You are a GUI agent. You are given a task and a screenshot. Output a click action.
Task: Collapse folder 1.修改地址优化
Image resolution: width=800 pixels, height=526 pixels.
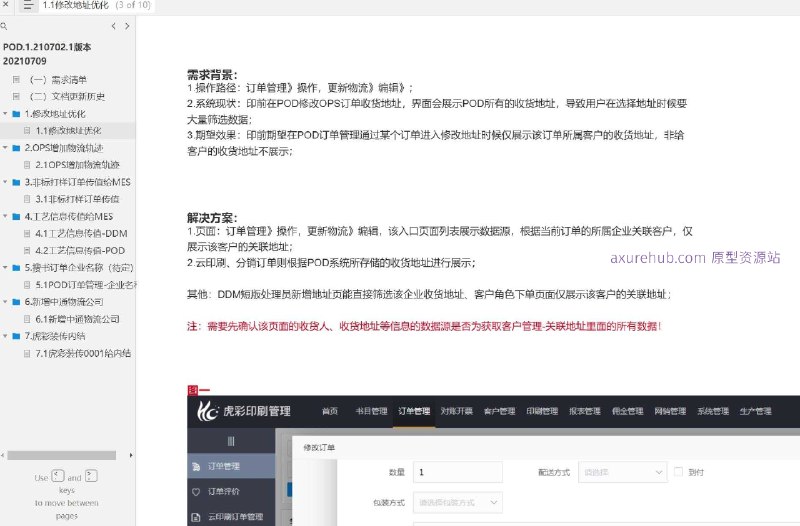pyautogui.click(x=5, y=114)
